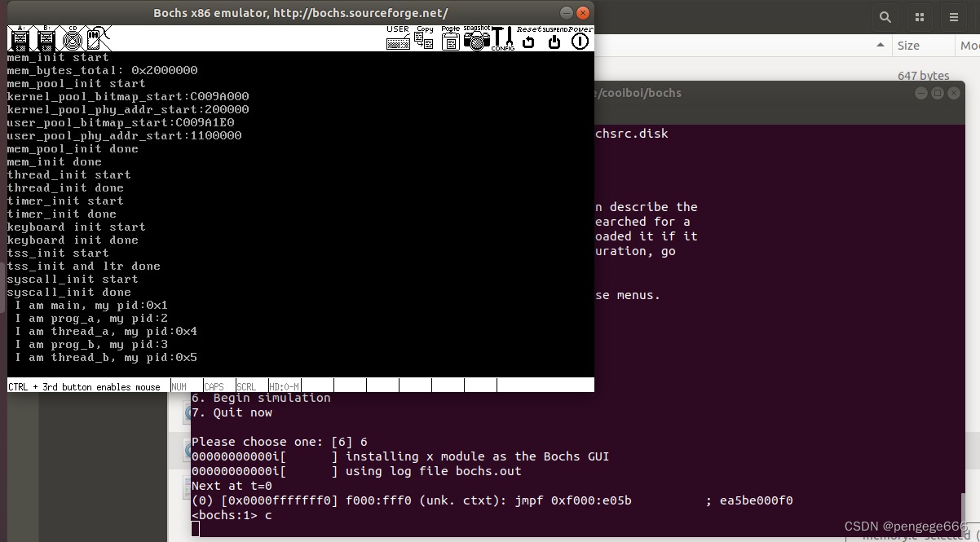Close the Bochs emulator window

click(x=582, y=13)
